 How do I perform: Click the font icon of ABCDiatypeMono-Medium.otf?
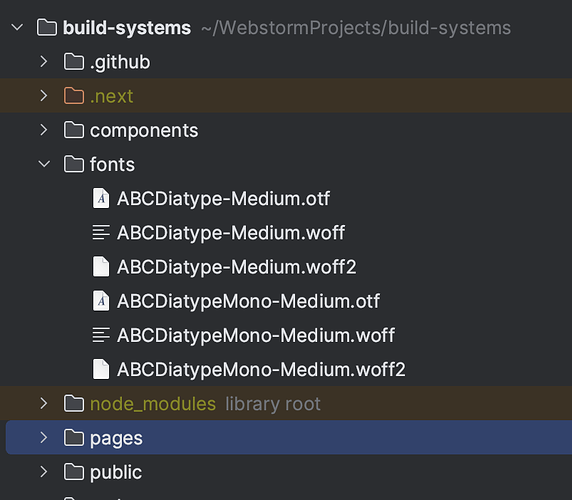[x=101, y=301]
